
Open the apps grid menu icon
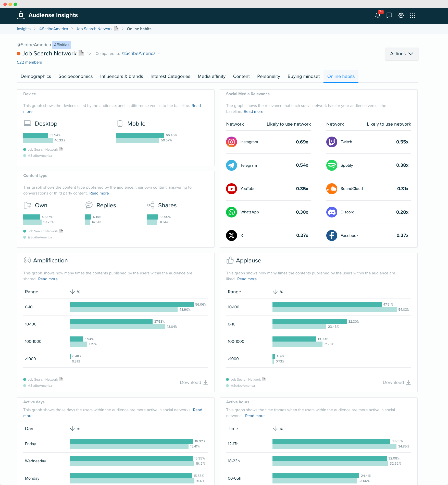pos(412,15)
